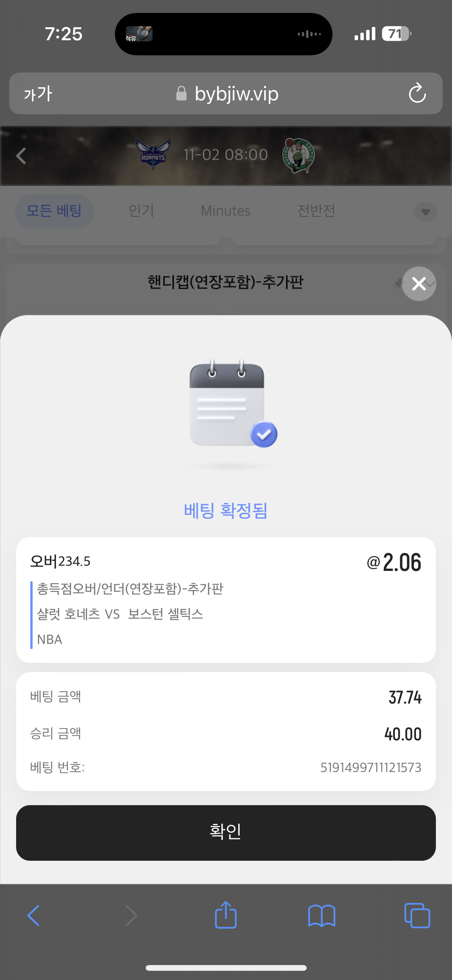This screenshot has height=980, width=452.
Task: Open the 전반전 tab
Action: click(x=316, y=211)
